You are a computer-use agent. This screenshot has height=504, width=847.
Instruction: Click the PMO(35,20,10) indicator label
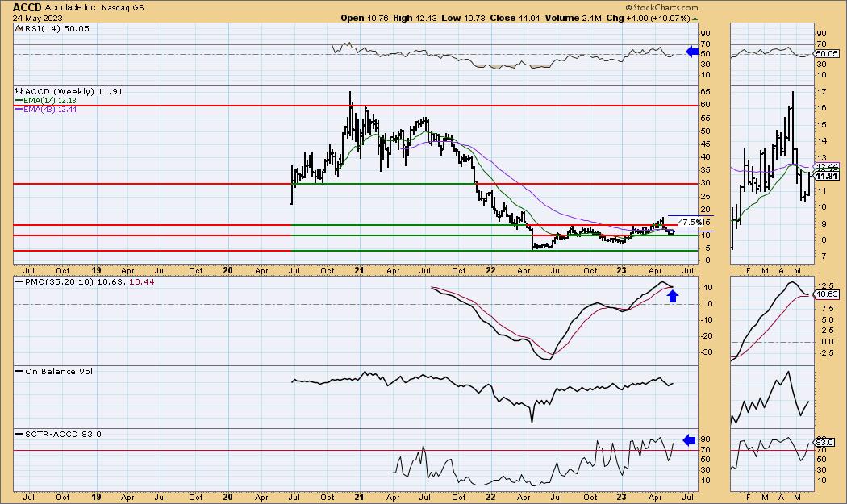coord(85,281)
